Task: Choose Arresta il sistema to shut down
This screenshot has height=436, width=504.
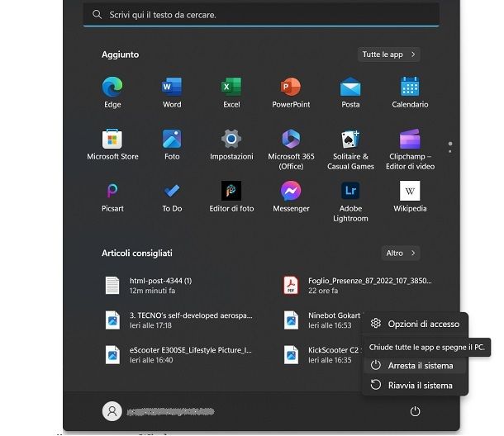Action: (415, 366)
